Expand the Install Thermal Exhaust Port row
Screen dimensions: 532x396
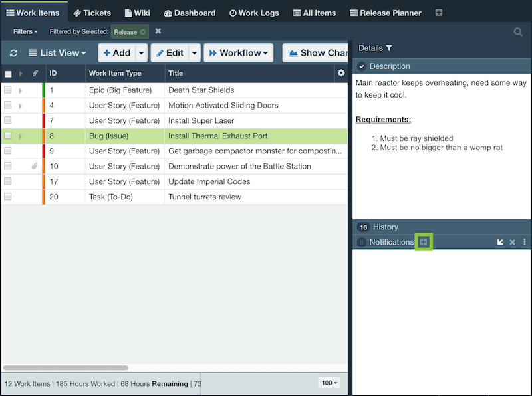click(21, 136)
